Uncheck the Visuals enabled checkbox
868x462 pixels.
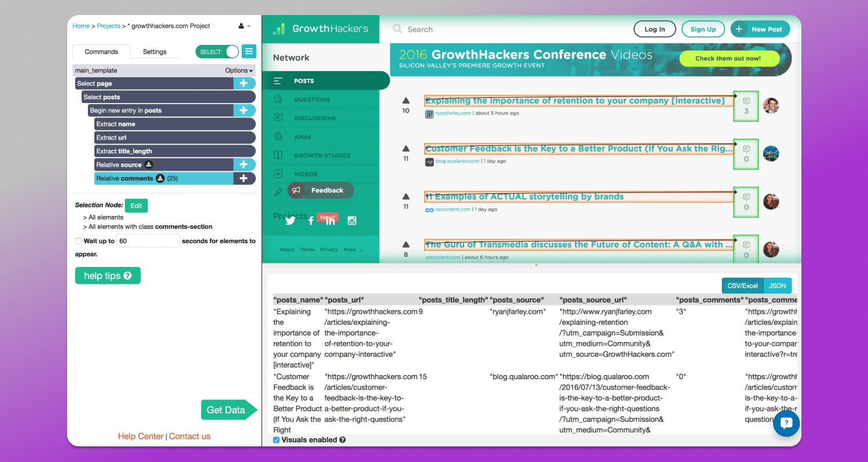(277, 440)
